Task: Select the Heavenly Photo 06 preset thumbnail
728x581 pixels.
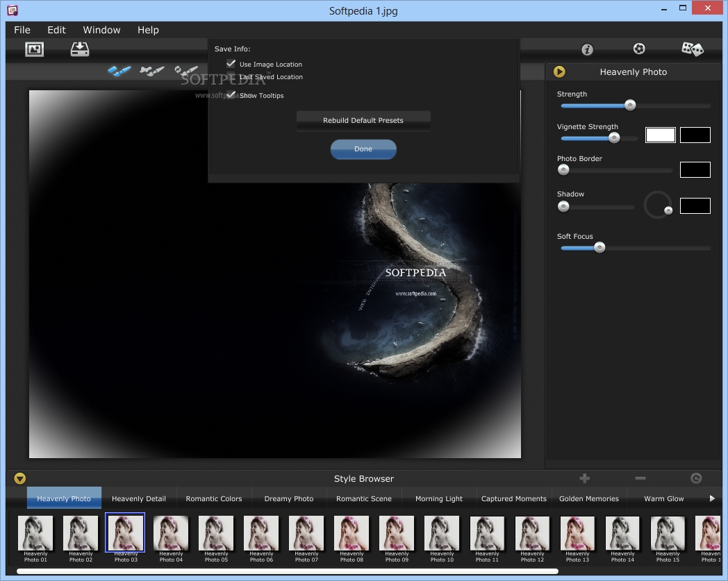Action: 261,533
